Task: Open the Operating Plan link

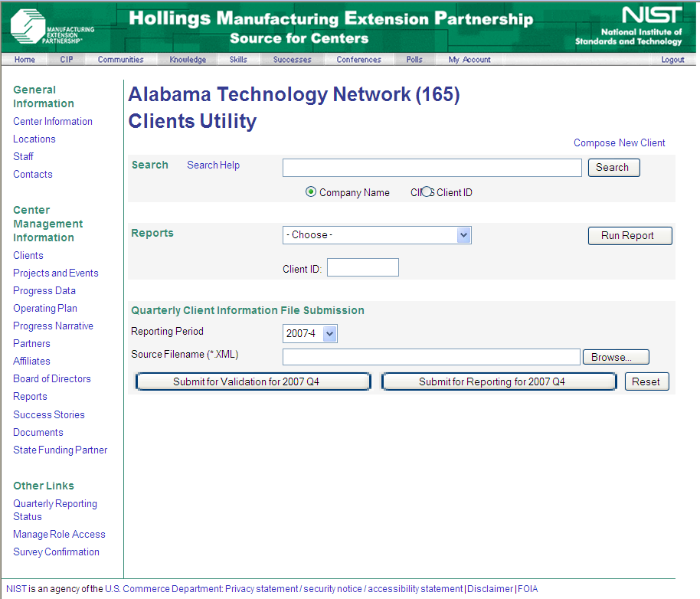Action: point(45,309)
